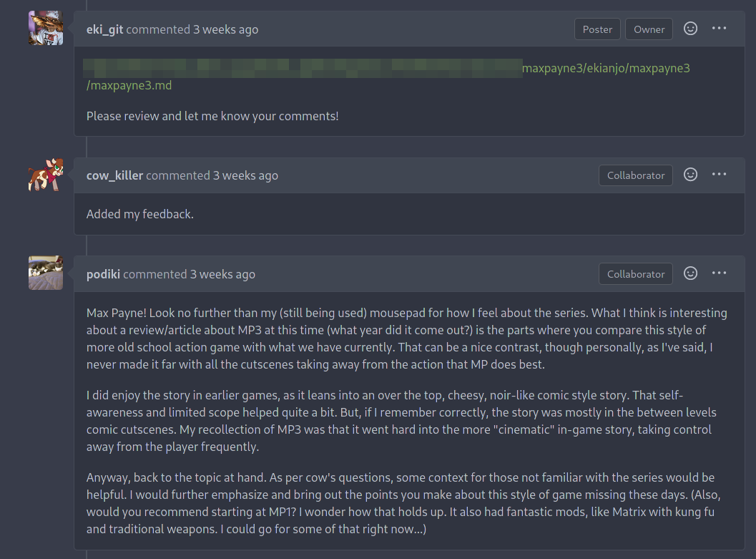This screenshot has width=756, height=559.
Task: Add reaction to cow_killer's comment
Action: (690, 175)
